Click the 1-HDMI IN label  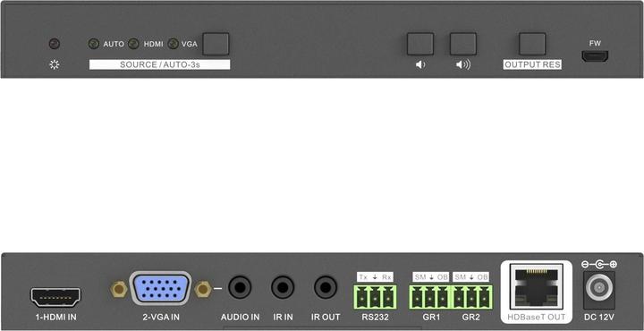point(55,318)
